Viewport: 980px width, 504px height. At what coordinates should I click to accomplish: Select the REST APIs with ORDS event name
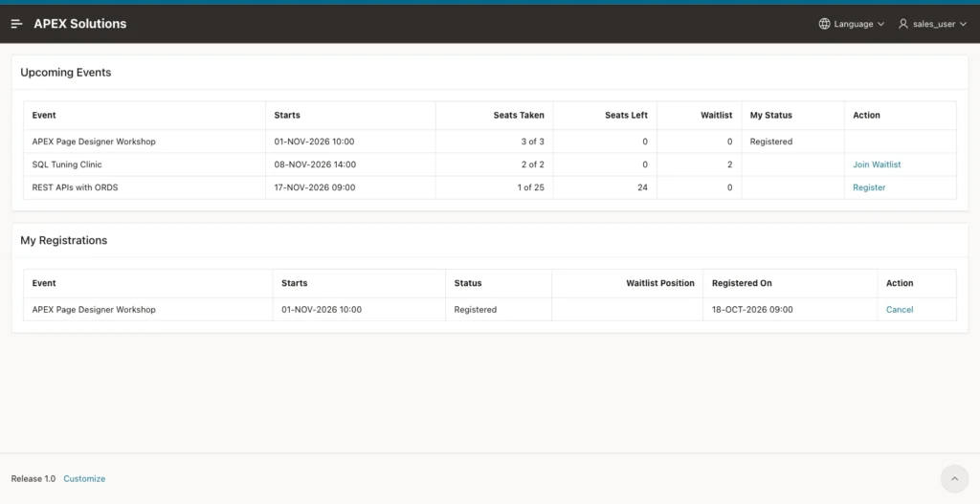pos(75,187)
